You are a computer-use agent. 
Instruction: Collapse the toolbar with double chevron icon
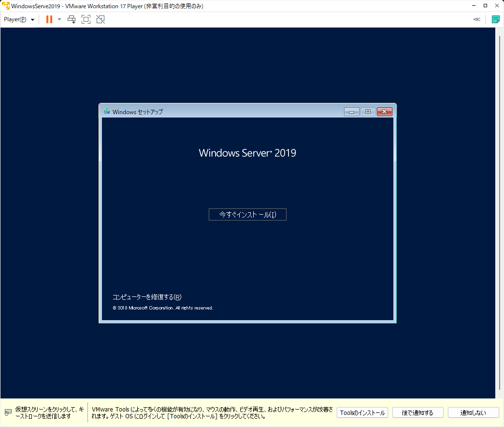(x=476, y=19)
